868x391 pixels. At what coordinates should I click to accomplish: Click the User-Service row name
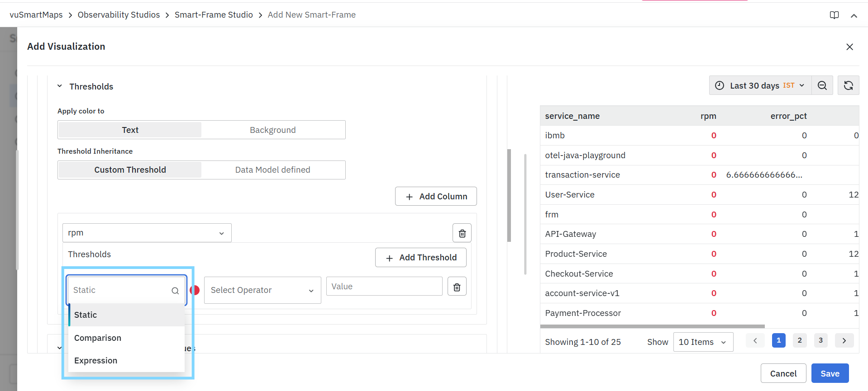(570, 195)
